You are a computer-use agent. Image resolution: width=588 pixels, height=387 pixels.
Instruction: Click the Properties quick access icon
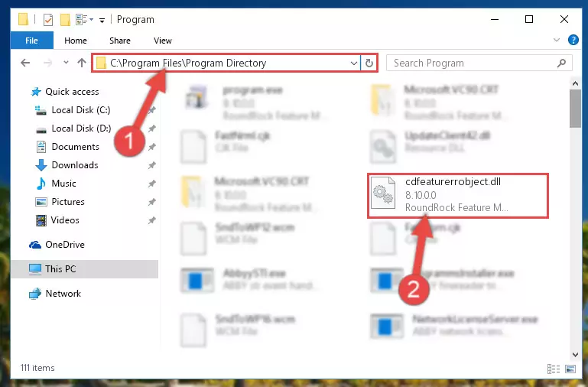click(48, 19)
